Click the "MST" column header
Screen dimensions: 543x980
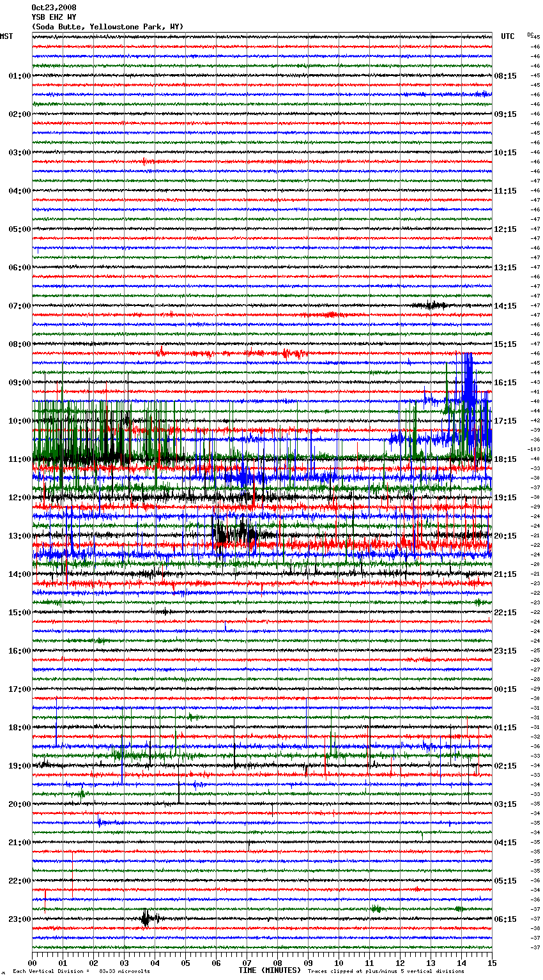[x=6, y=36]
